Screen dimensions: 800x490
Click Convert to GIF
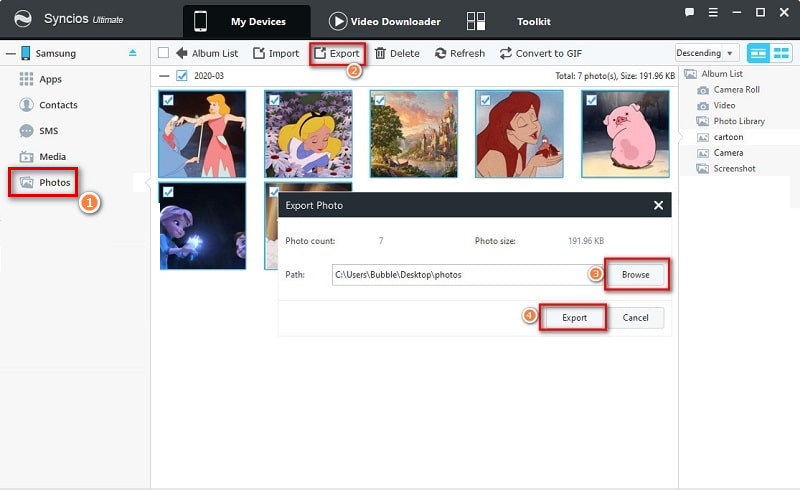pos(541,53)
